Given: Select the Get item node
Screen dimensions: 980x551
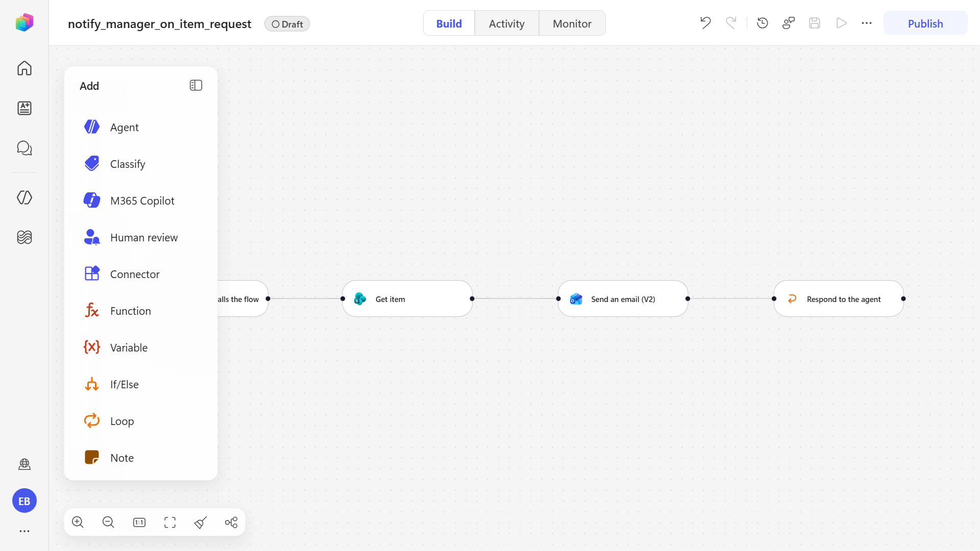Looking at the screenshot, I should (407, 299).
